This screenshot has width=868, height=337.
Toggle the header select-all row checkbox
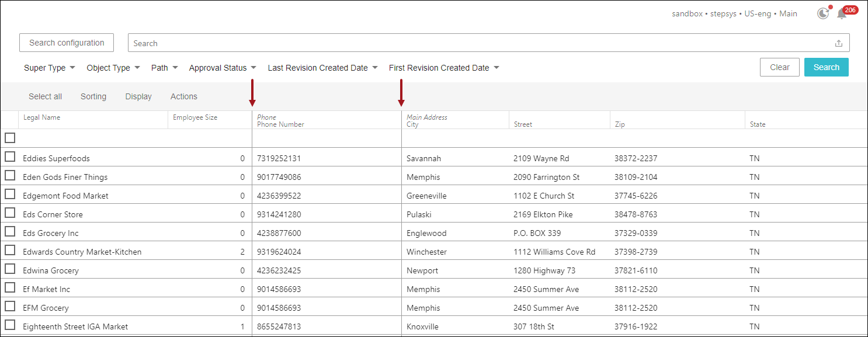[10, 138]
